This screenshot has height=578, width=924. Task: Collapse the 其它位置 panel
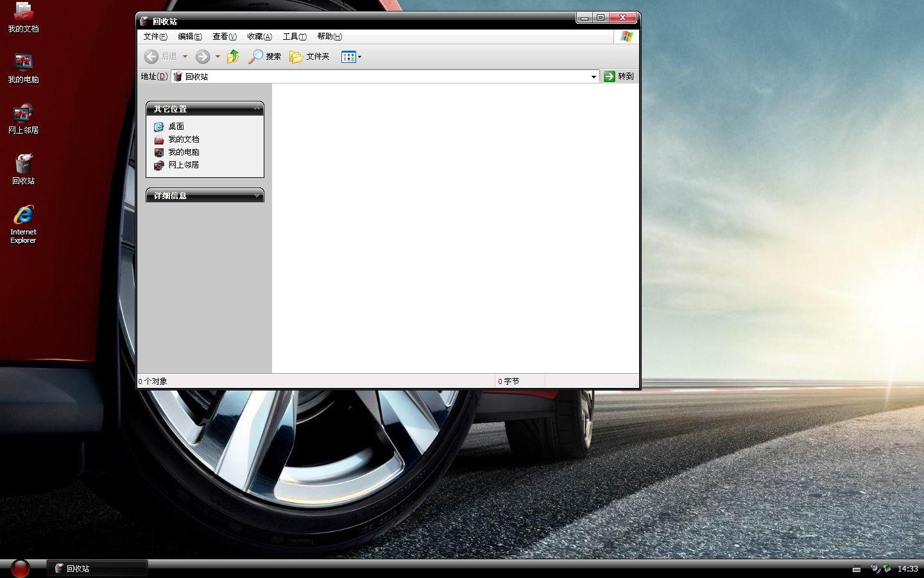(257, 109)
